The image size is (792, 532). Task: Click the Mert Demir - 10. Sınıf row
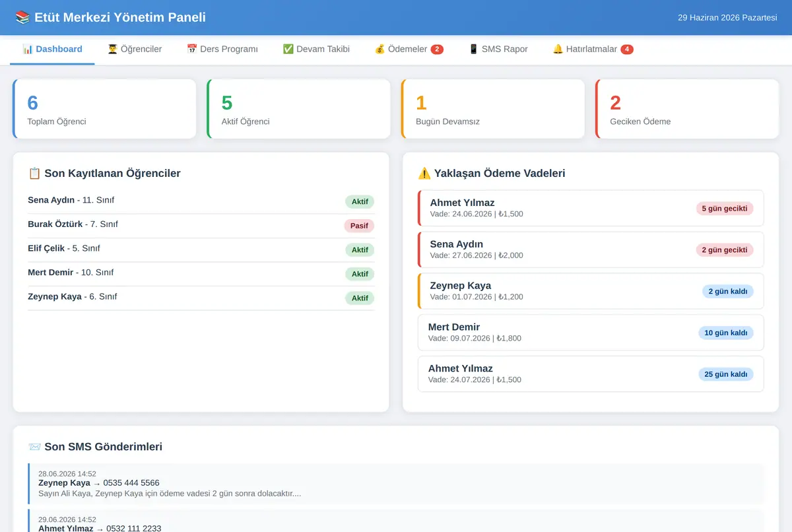pos(201,274)
